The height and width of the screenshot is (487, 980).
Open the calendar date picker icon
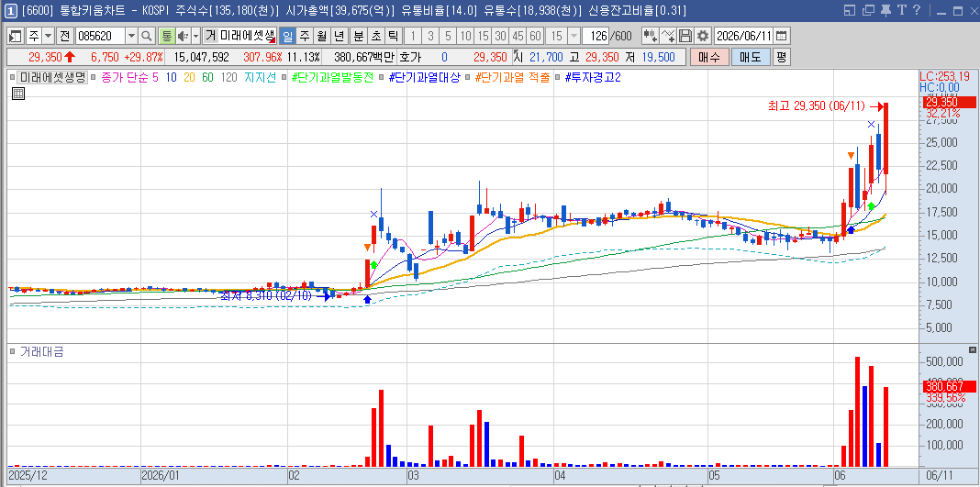[781, 36]
